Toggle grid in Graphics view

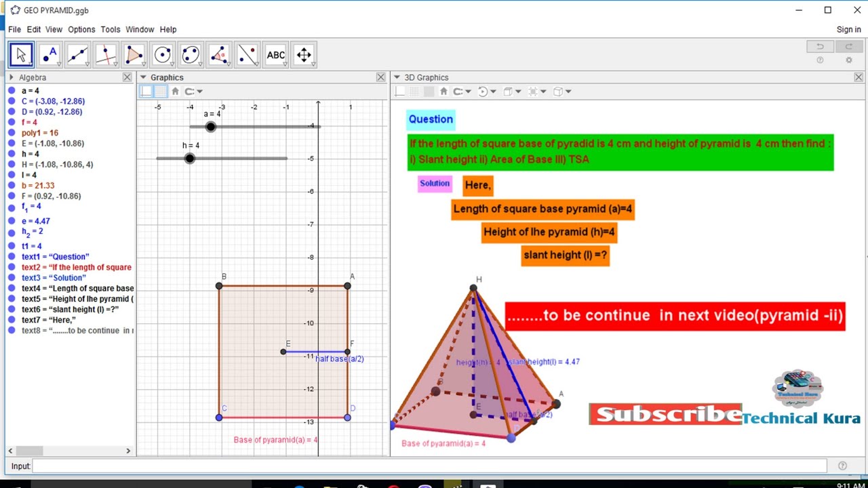click(161, 91)
